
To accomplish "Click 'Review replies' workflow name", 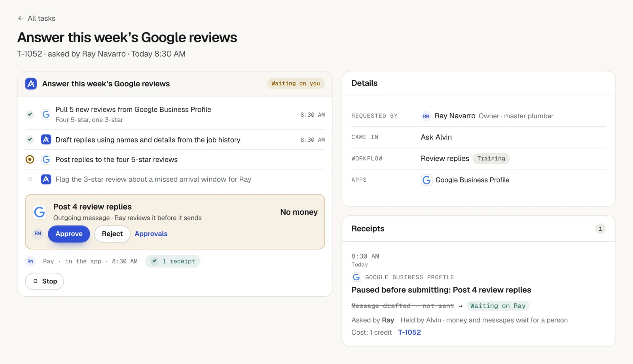I will click(x=445, y=158).
